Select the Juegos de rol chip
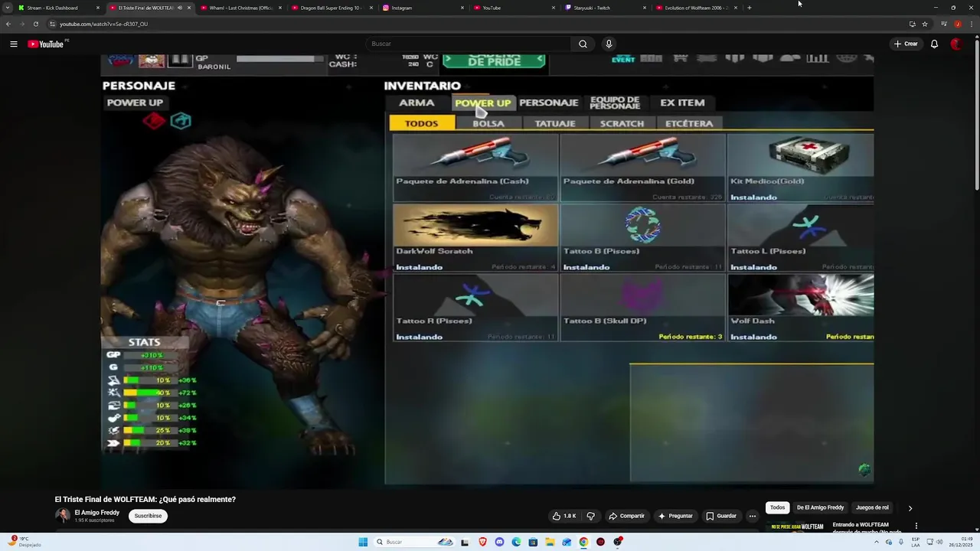 coord(872,507)
